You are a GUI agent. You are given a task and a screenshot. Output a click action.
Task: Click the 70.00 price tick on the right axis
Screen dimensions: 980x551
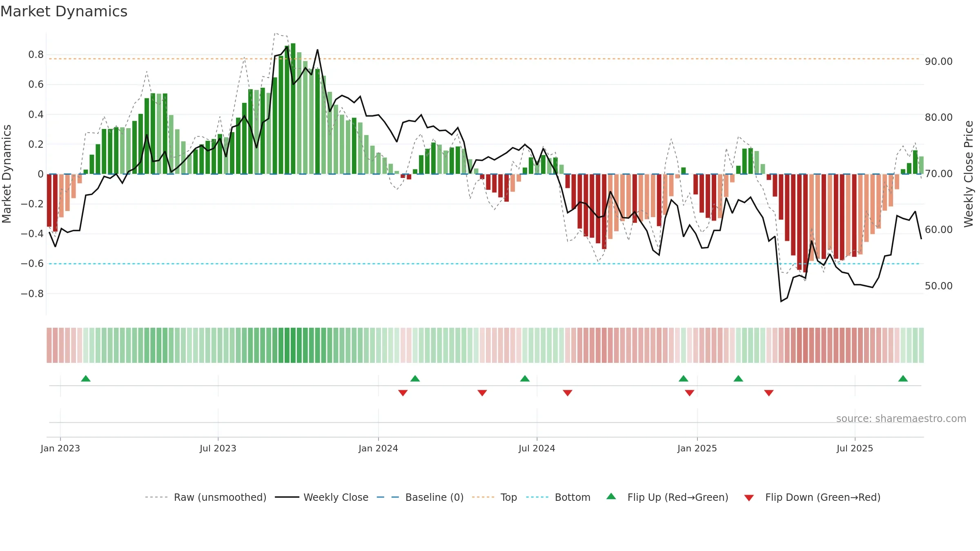[939, 174]
